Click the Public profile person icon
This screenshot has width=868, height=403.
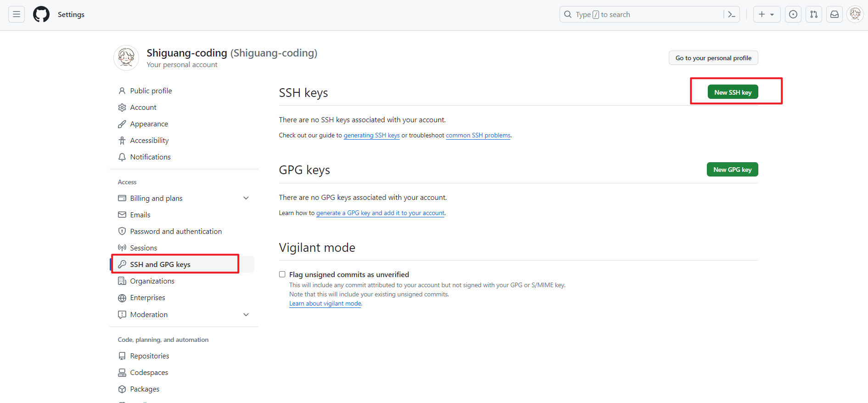[122, 91]
